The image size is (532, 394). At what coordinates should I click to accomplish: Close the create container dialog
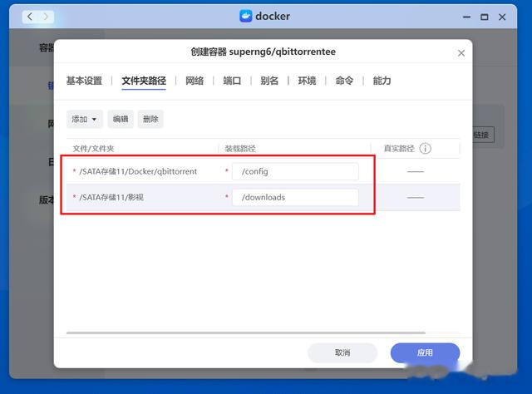[x=461, y=53]
